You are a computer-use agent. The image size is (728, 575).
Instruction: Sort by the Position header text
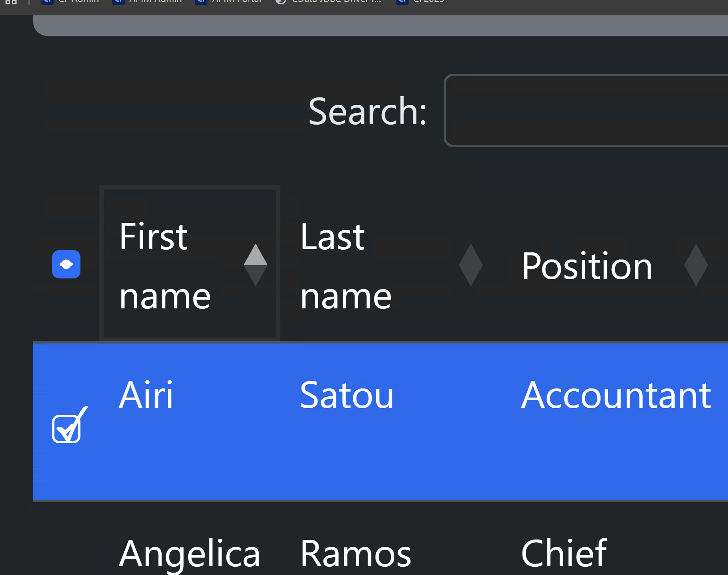point(587,267)
